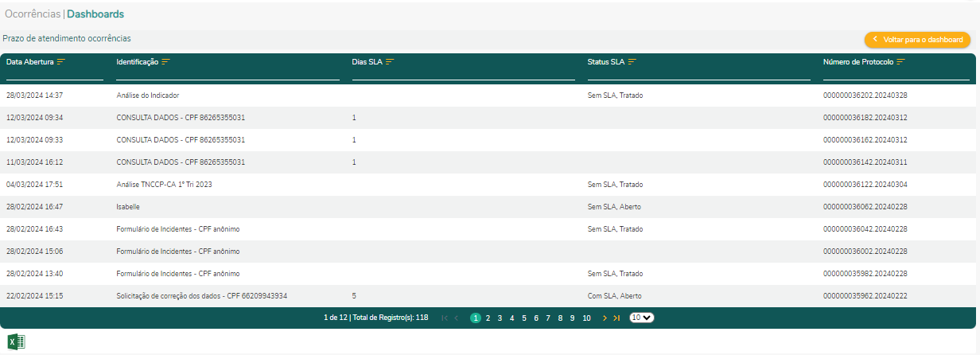The width and height of the screenshot is (980, 355).
Task: Click the Data Abertura filter field
Action: point(55,74)
